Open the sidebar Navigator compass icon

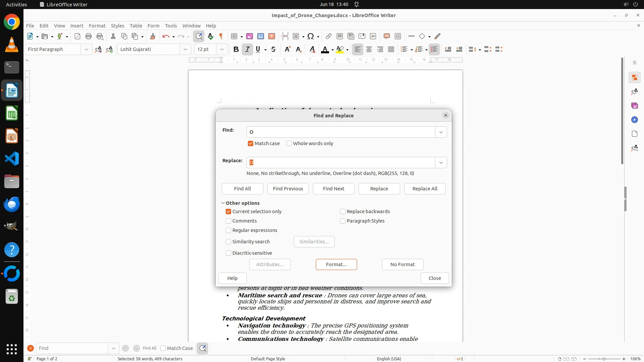[634, 120]
